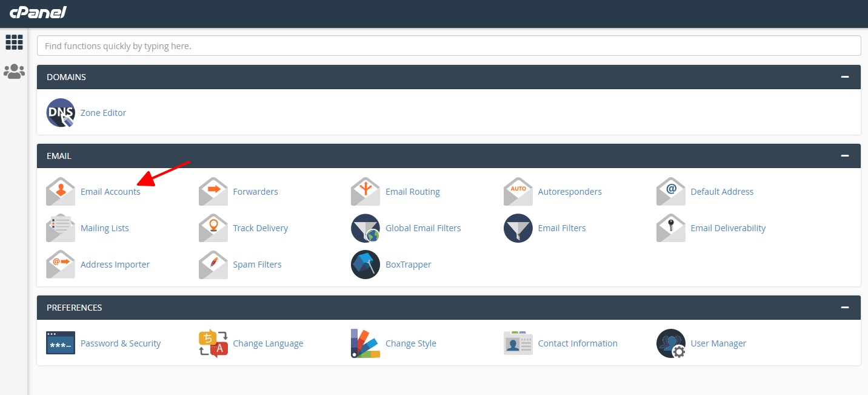Click the DOMAINS section header title
Screen dimensions: 868x395
[x=66, y=77]
